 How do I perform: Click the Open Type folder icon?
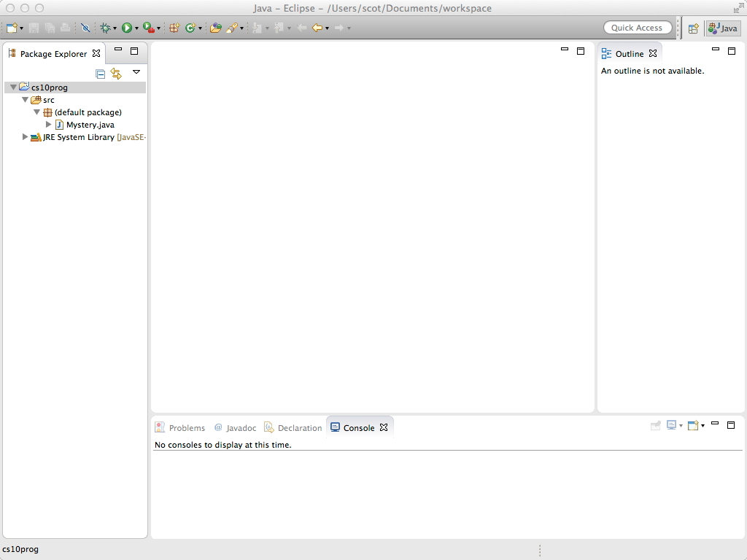pos(216,28)
